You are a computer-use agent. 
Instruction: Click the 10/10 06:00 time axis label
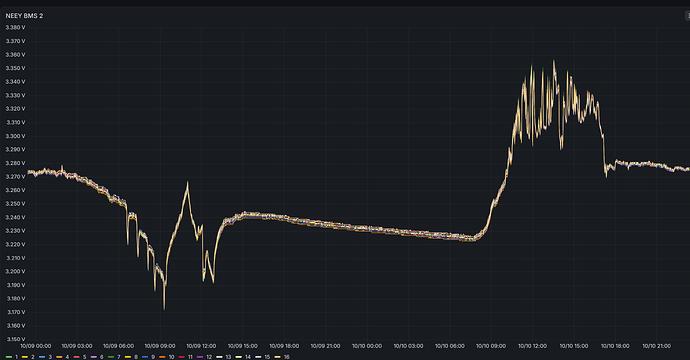[450, 346]
